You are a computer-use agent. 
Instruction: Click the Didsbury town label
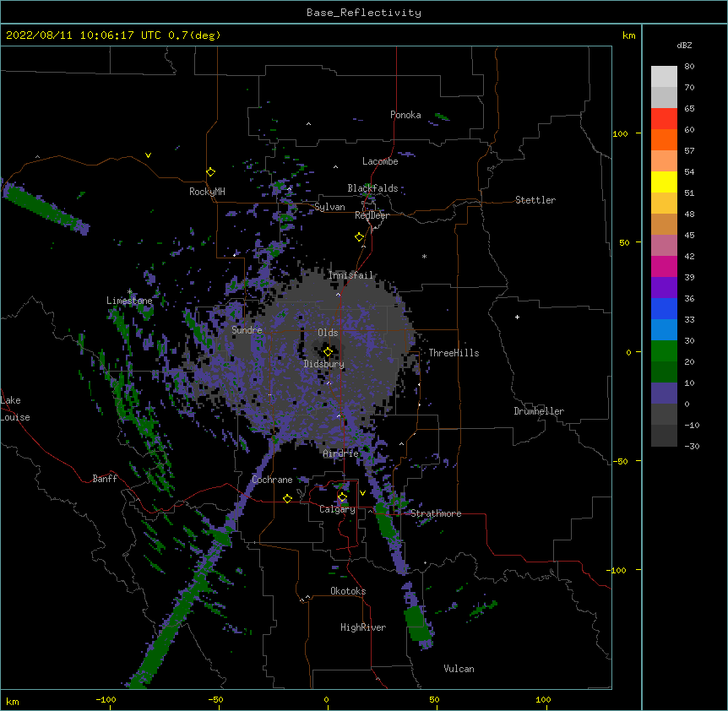323,364
